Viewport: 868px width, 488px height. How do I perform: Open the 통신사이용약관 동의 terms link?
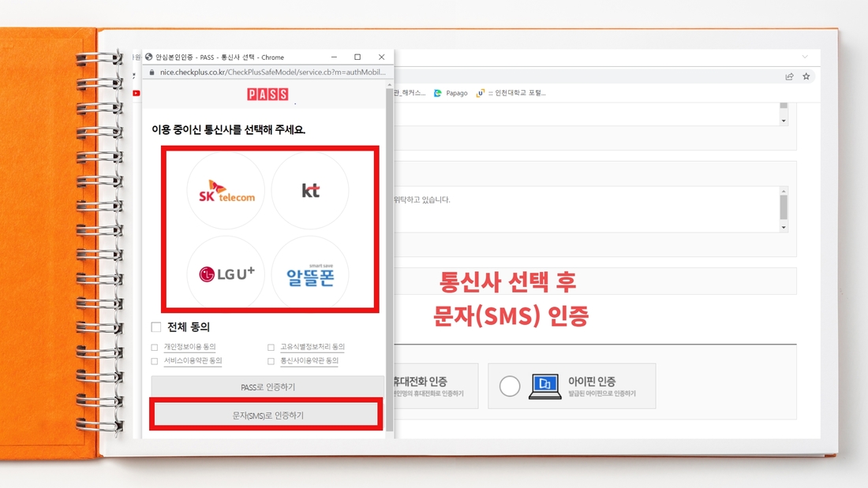click(309, 361)
